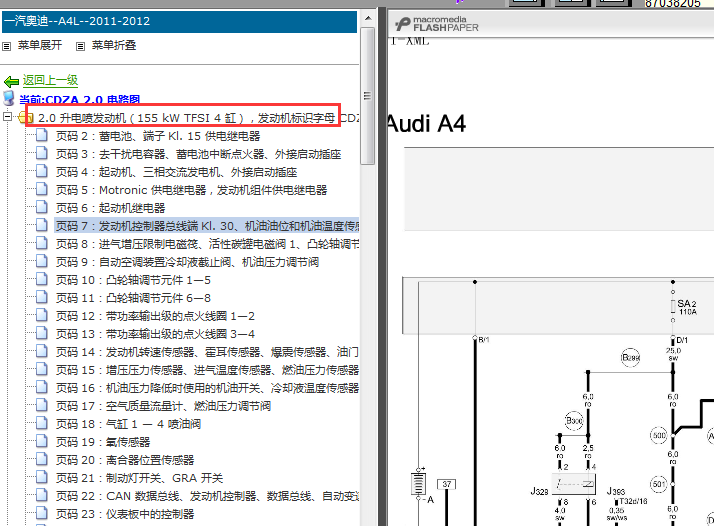Open 页码 14 发动机转速传感器 page
714x526 pixels.
(x=207, y=352)
